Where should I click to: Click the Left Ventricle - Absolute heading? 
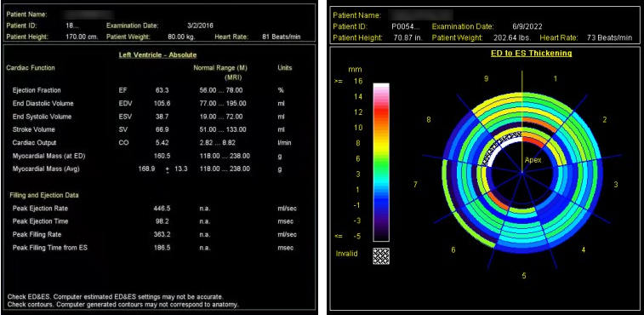click(x=157, y=54)
